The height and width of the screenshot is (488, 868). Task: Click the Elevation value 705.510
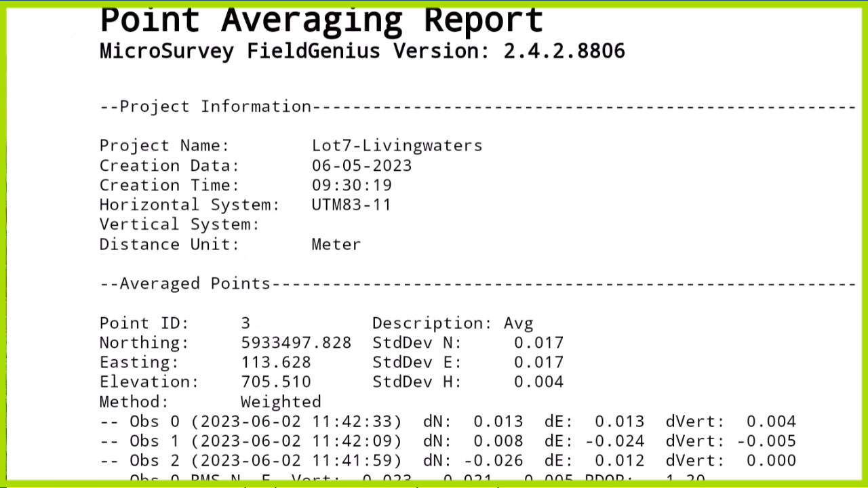(276, 382)
